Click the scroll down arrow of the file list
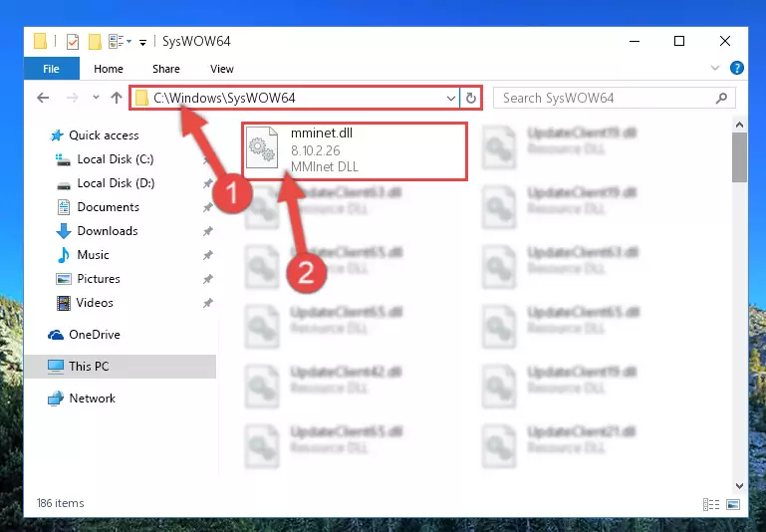This screenshot has width=766, height=532. [740, 486]
